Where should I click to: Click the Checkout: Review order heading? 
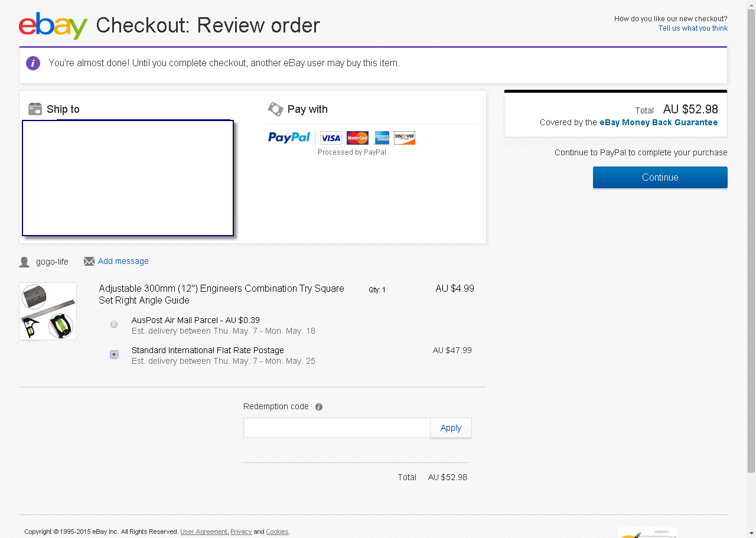208,25
